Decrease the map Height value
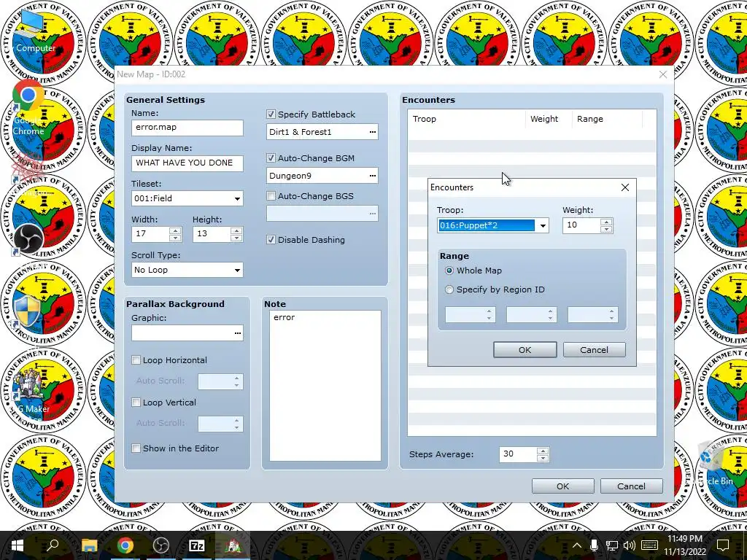Screen dimensions: 747x560 pyautogui.click(x=236, y=238)
